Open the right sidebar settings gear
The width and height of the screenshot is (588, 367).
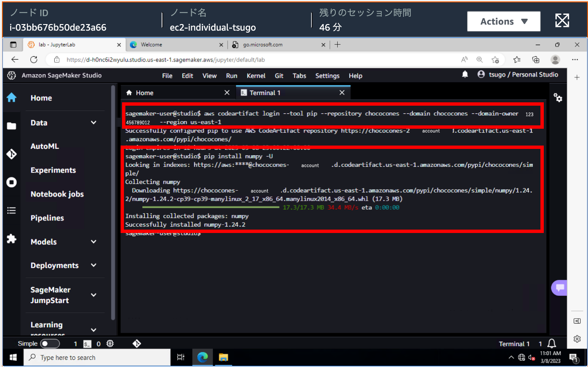click(x=577, y=339)
